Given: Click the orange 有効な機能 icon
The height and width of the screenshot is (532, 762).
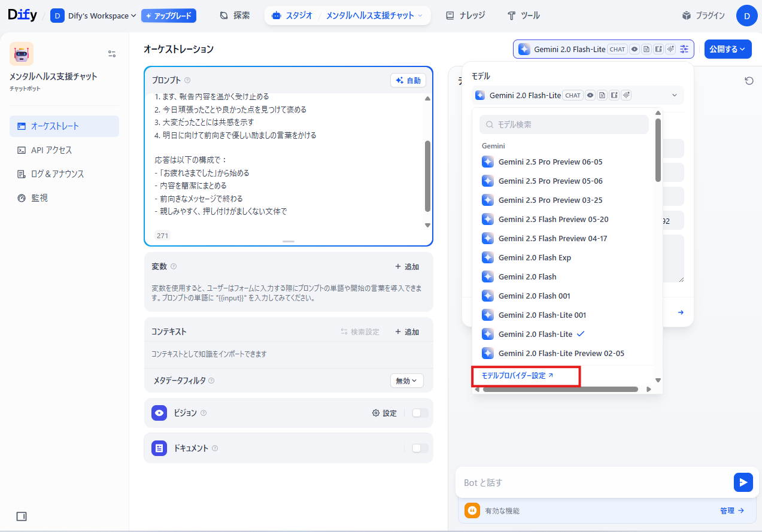Looking at the screenshot, I should (x=472, y=510).
